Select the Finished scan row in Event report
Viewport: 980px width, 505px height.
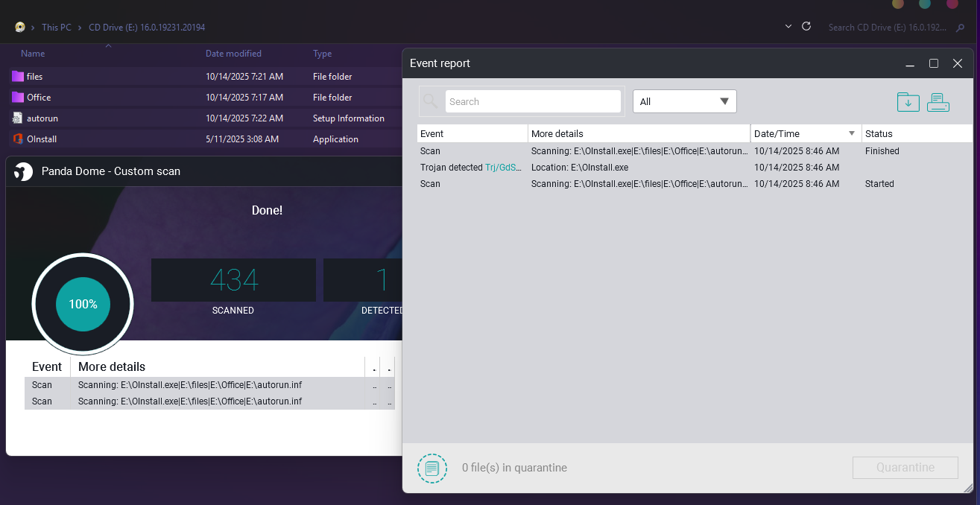pyautogui.click(x=695, y=151)
